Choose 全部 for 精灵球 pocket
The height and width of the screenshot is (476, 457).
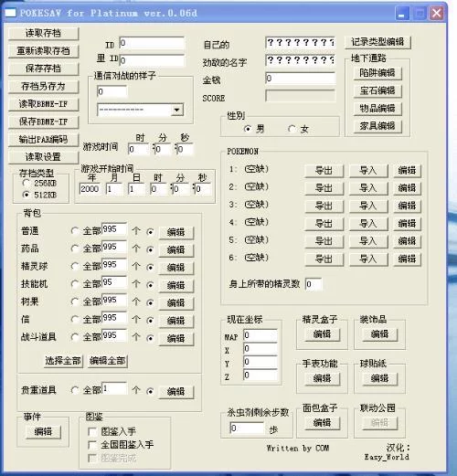coord(75,267)
